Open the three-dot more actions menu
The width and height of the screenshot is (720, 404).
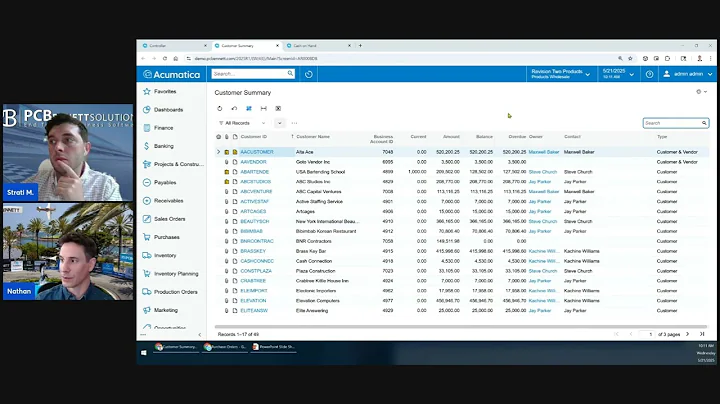[x=294, y=123]
